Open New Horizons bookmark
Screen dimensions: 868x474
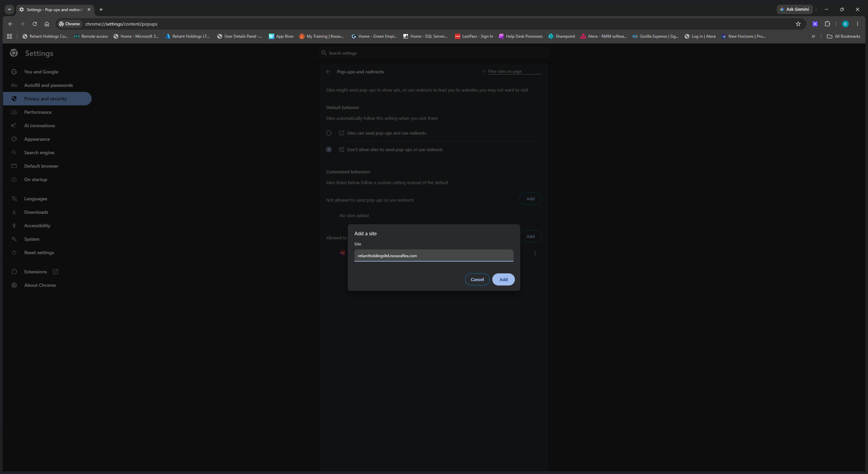point(743,36)
